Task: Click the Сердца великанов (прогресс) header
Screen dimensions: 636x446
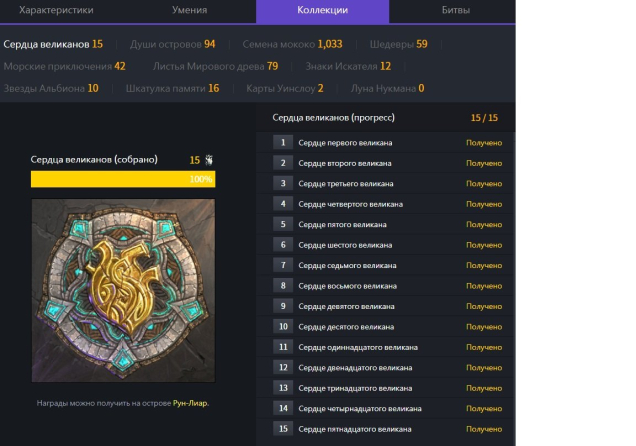Action: 333,118
